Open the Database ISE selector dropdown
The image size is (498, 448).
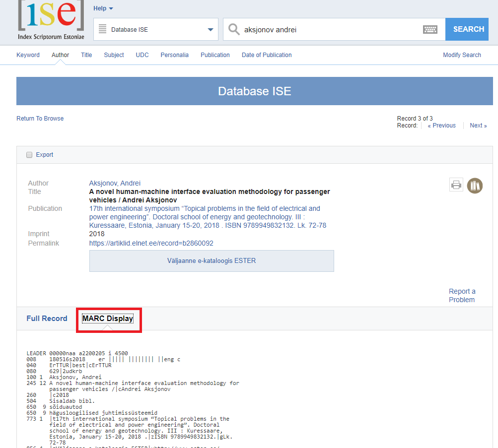click(155, 29)
